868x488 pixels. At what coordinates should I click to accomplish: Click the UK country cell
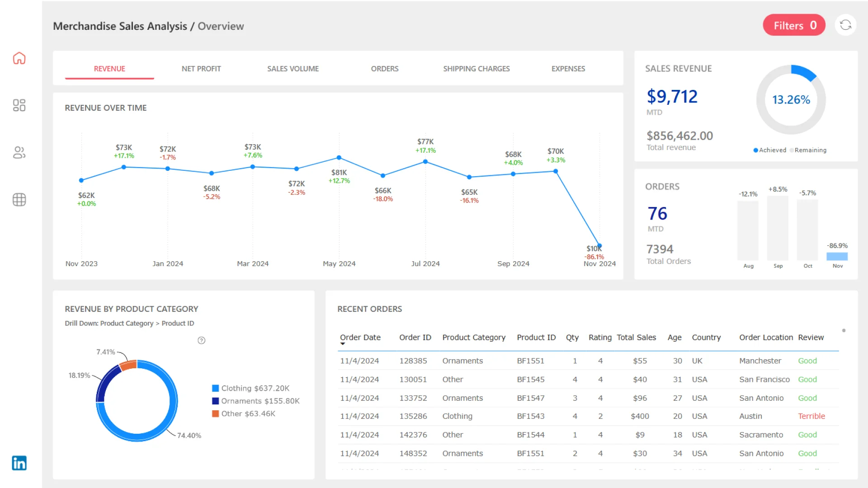coord(697,361)
